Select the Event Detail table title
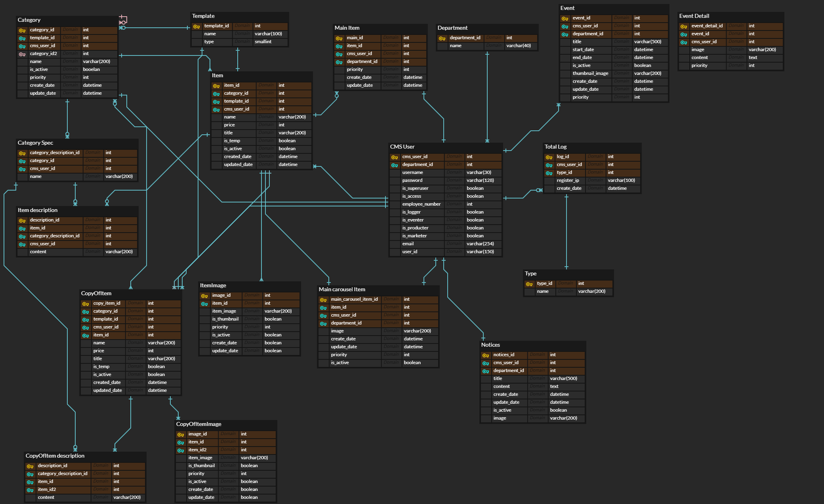824x504 pixels. 694,16
